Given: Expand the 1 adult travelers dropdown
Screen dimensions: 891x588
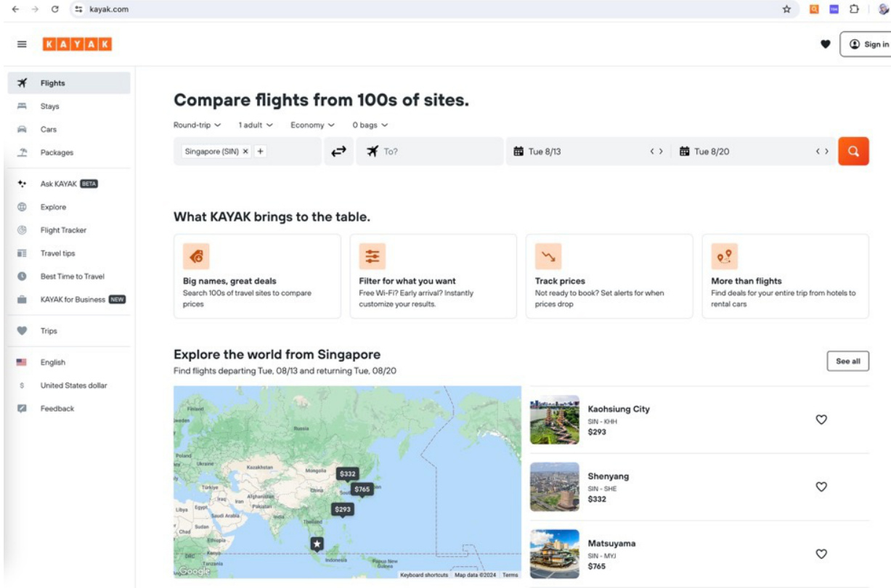Looking at the screenshot, I should 256,125.
